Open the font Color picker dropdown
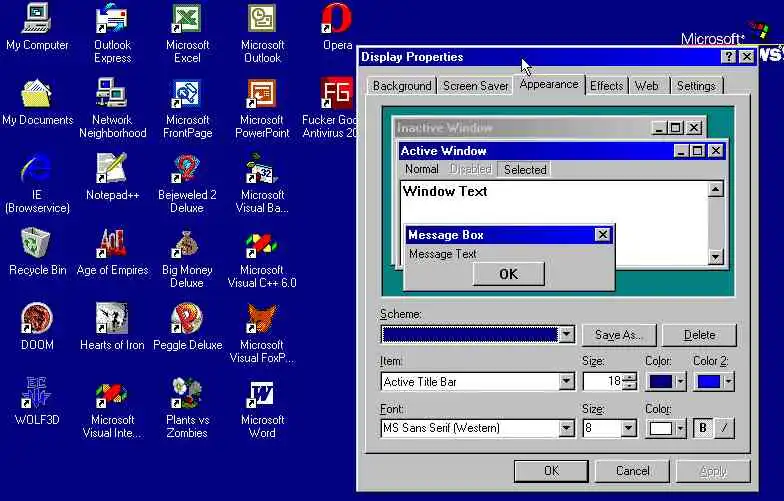 (x=680, y=428)
